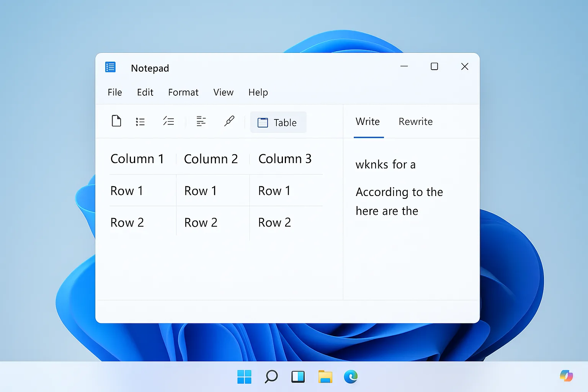
Task: Open the text alignment tool
Action: click(x=201, y=121)
